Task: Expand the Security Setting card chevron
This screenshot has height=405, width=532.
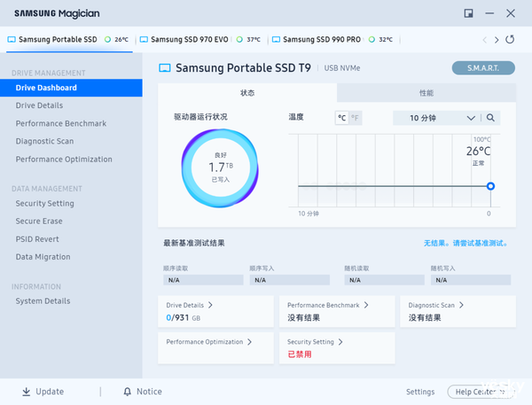Action: click(x=340, y=341)
